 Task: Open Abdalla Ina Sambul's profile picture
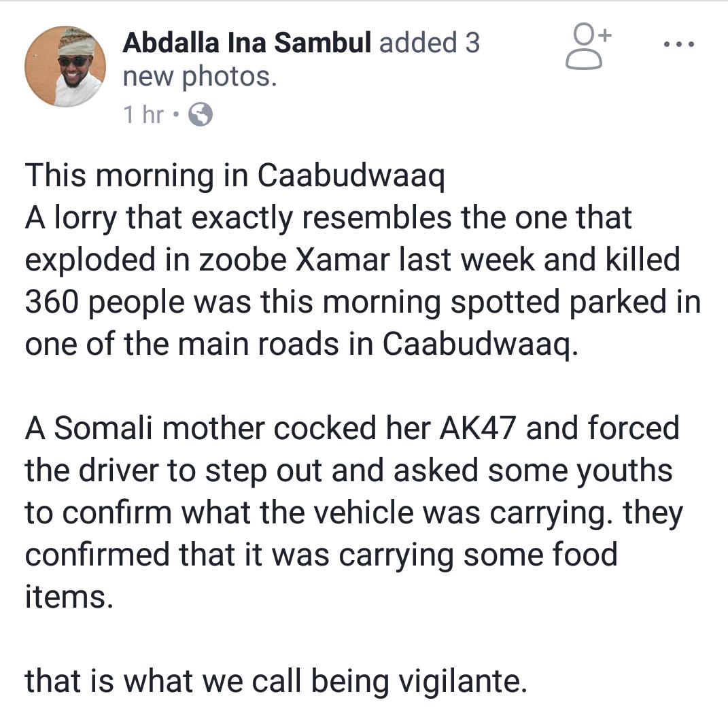click(65, 67)
